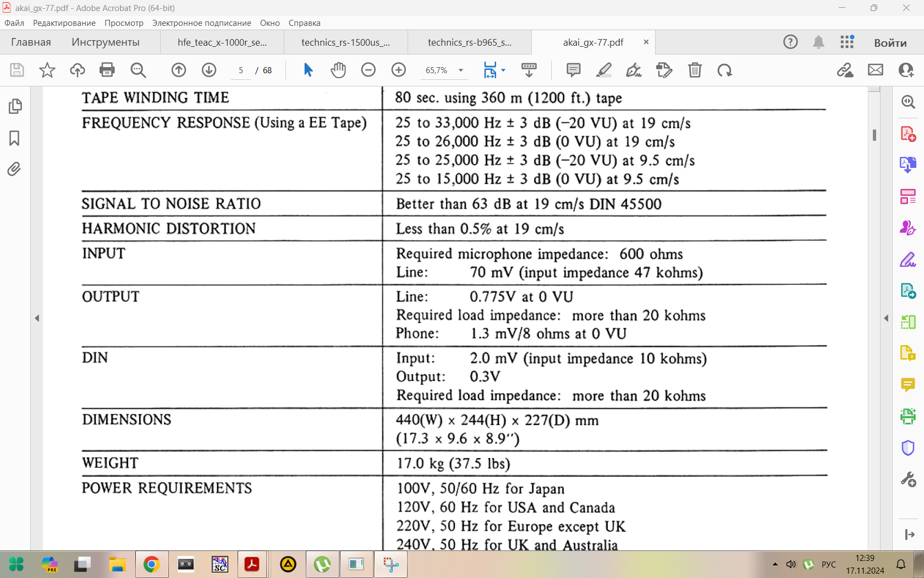This screenshot has width=924, height=578.
Task: Click the Войти sign-in button
Action: [890, 42]
